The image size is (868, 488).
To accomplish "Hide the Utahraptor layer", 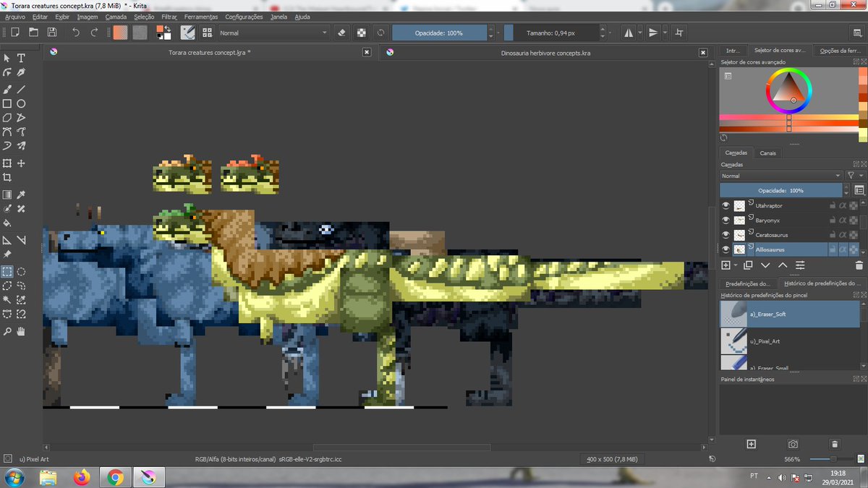I will coord(726,206).
